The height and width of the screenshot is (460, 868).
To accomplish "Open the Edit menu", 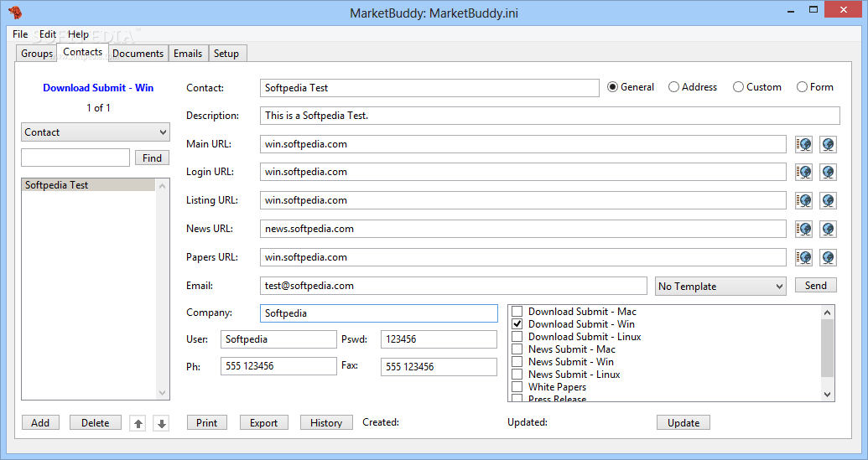I will [48, 34].
